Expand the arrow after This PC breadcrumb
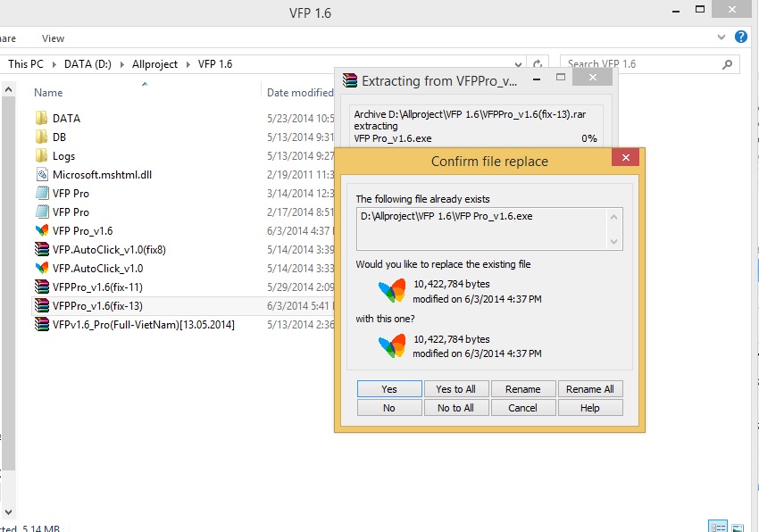The image size is (759, 532). click(x=54, y=64)
